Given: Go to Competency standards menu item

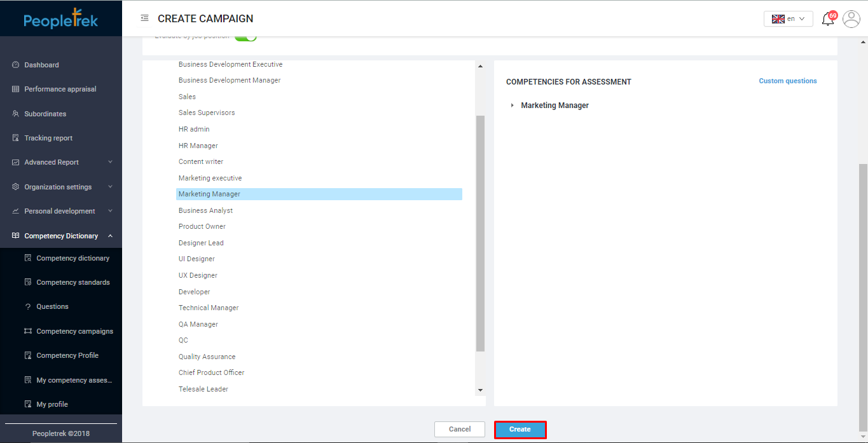Looking at the screenshot, I should coord(72,282).
